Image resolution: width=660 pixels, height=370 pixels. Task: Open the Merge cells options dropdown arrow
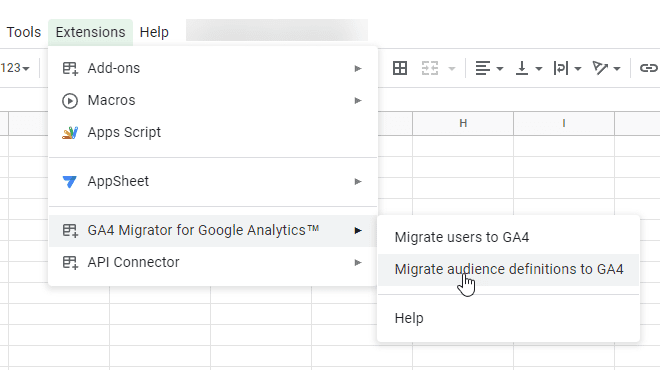pos(452,68)
